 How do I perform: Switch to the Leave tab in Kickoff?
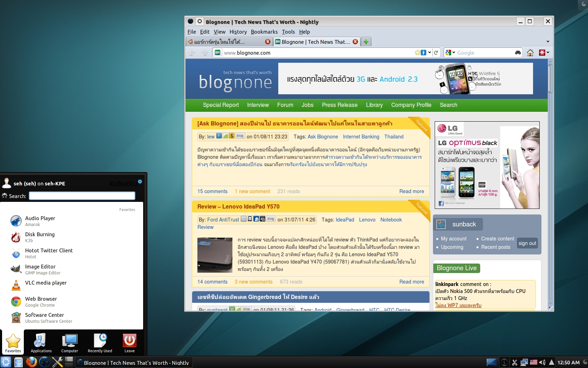[129, 343]
